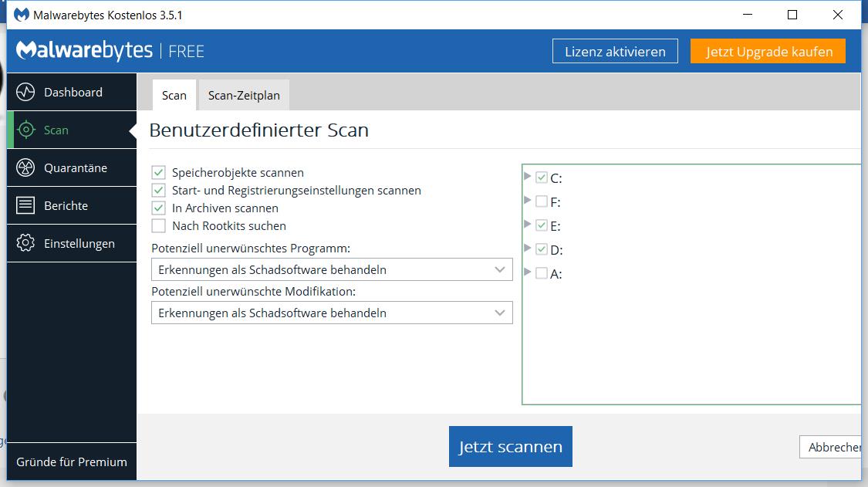Image resolution: width=868 pixels, height=487 pixels.
Task: Expand the C: drive tree node
Action: (x=527, y=176)
